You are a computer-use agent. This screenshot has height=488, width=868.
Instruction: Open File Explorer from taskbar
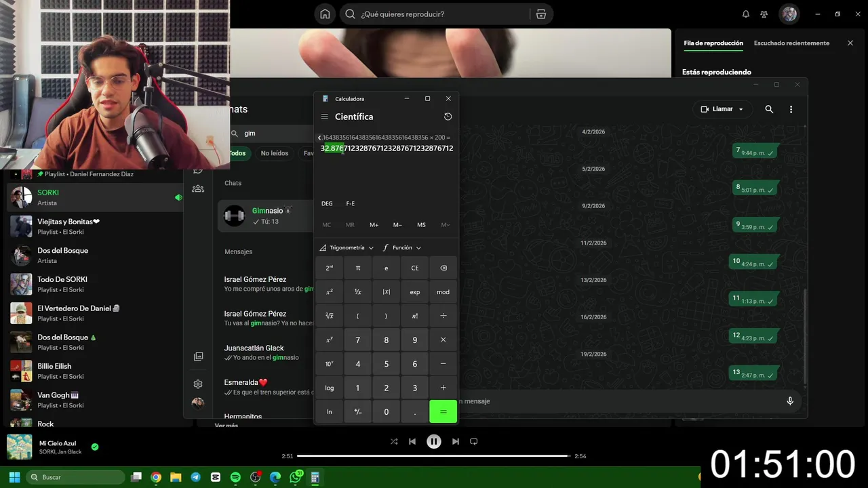(x=176, y=477)
